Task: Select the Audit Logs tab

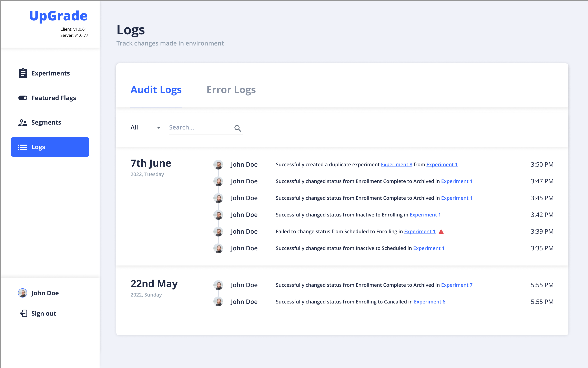Action: tap(156, 90)
